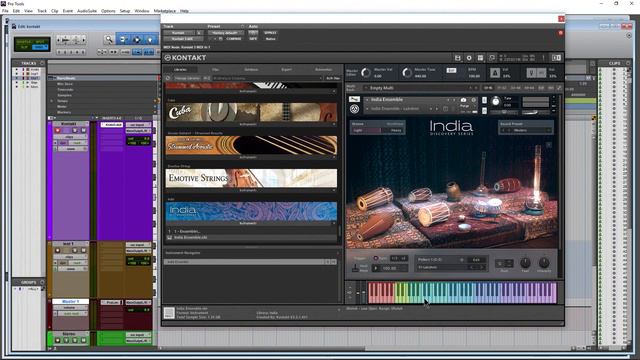Collapse the India library Instruments dropdown
The width and height of the screenshot is (640, 360).
(x=251, y=223)
